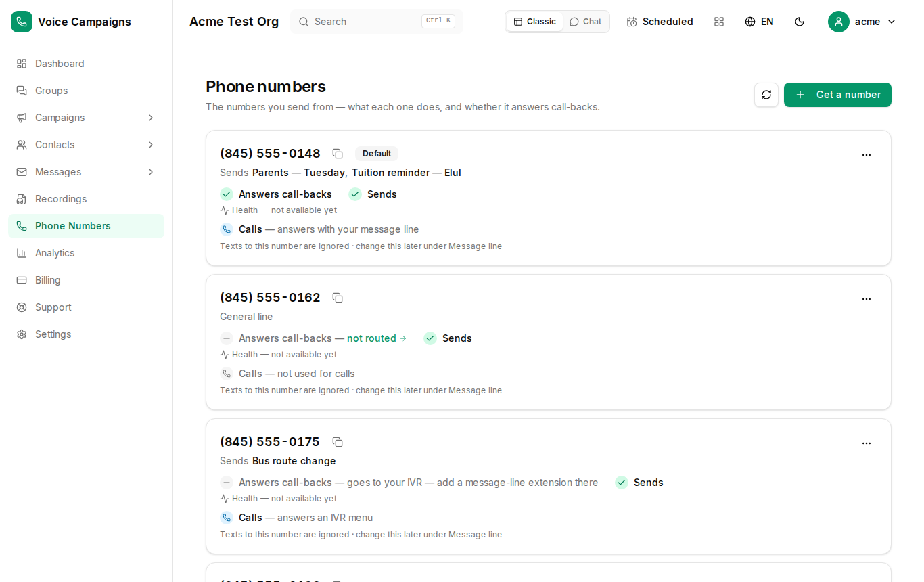Click Sends checkmark for (845) 555-0175
This screenshot has height=582, width=924.
(x=622, y=483)
